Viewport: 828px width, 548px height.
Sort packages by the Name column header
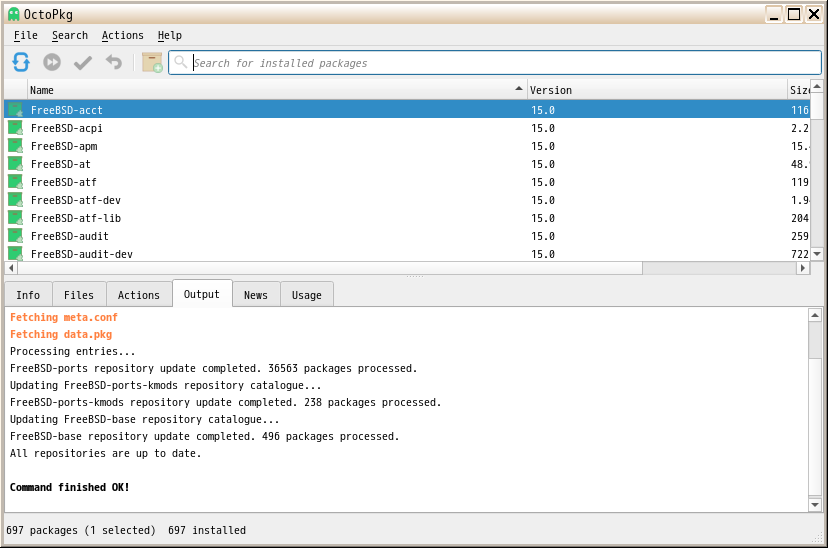(277, 90)
